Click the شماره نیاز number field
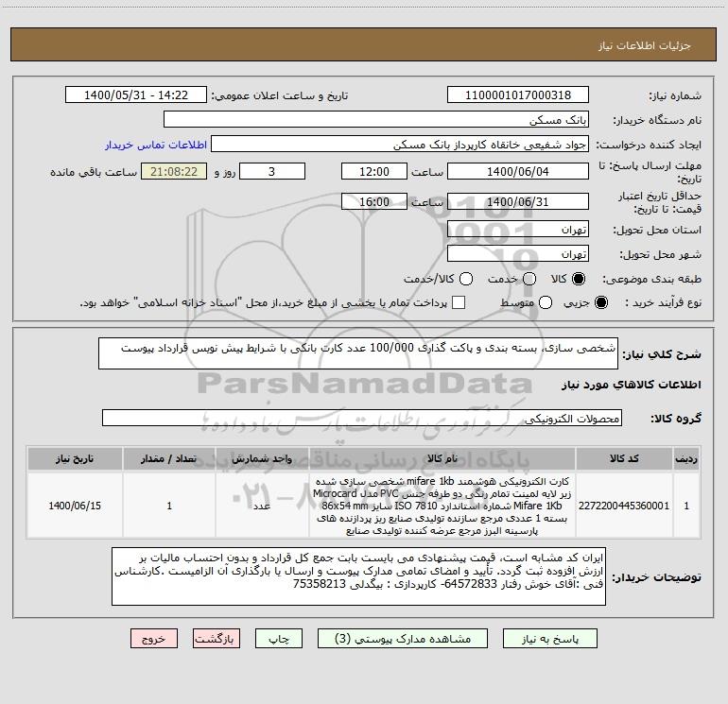 pos(518,95)
